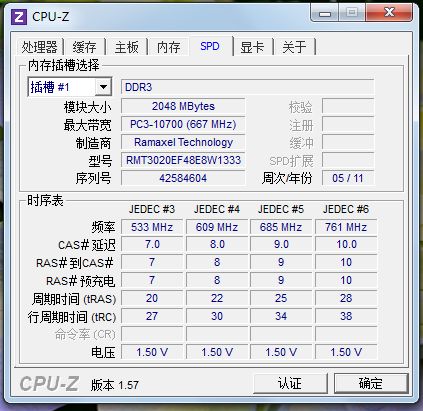Click the CAS# 延迟 row label

point(87,245)
